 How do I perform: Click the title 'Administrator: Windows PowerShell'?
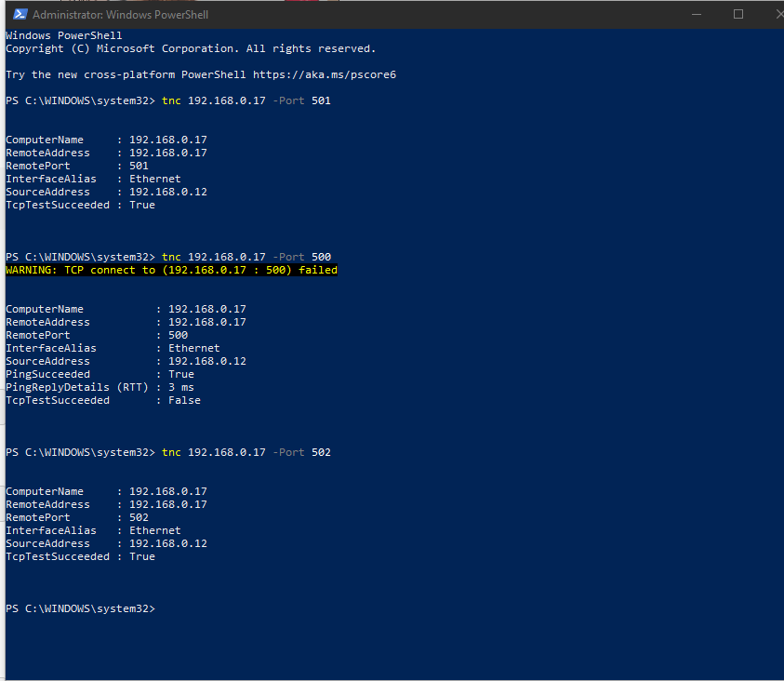click(121, 15)
